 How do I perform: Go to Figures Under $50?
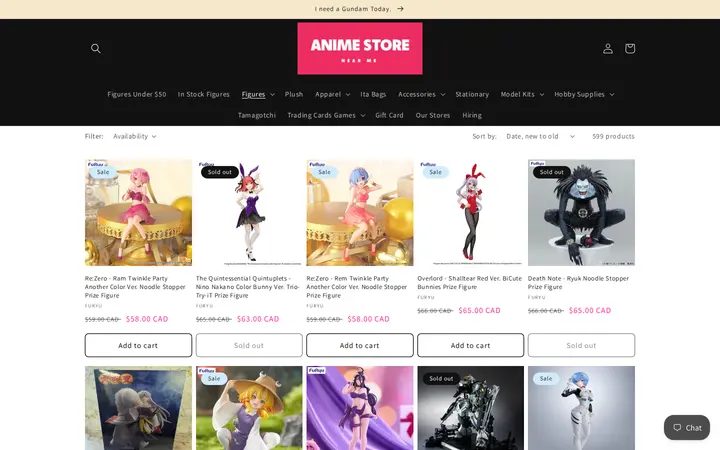[x=137, y=94]
